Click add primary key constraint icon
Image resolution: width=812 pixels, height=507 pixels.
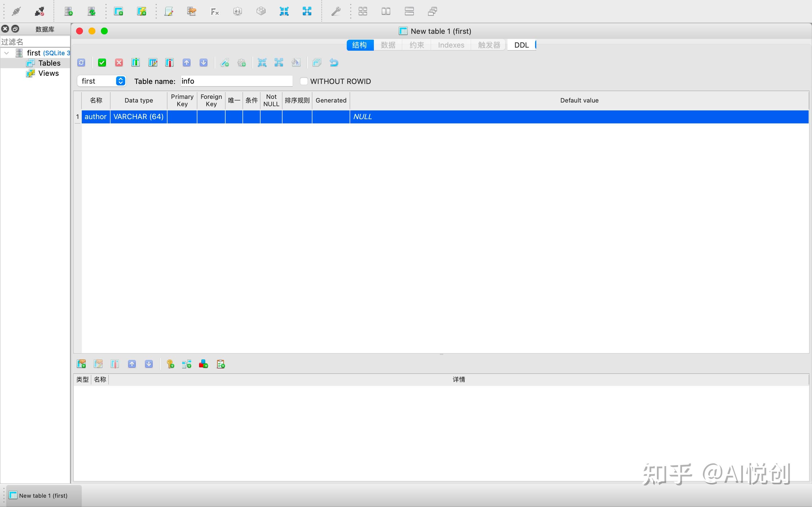tap(170, 364)
